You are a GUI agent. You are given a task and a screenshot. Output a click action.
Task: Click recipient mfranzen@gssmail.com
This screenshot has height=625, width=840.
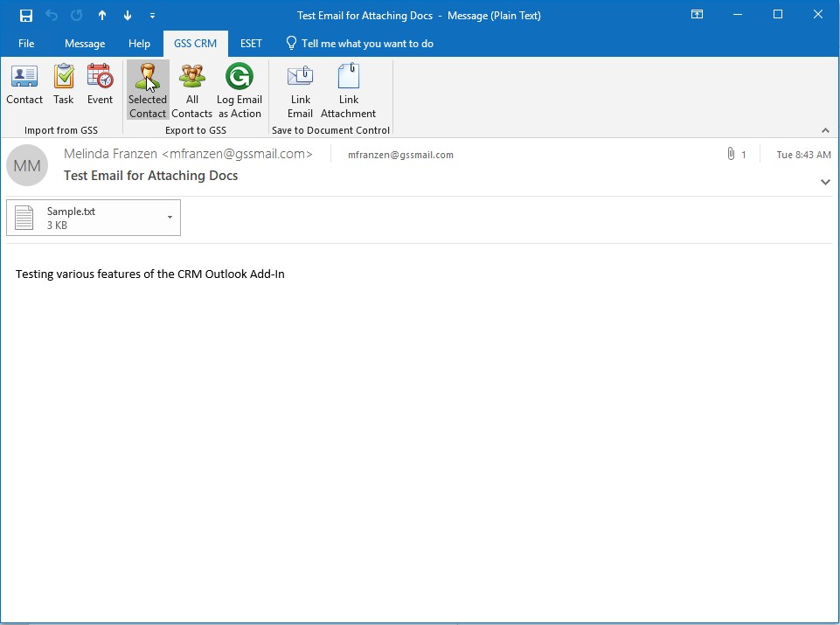[x=400, y=155]
